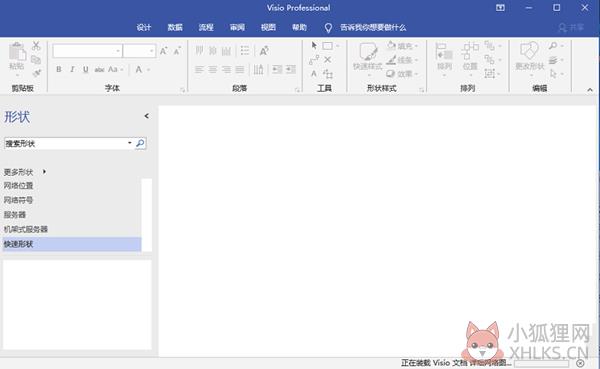Toggle Bold formatting

pos(59,69)
